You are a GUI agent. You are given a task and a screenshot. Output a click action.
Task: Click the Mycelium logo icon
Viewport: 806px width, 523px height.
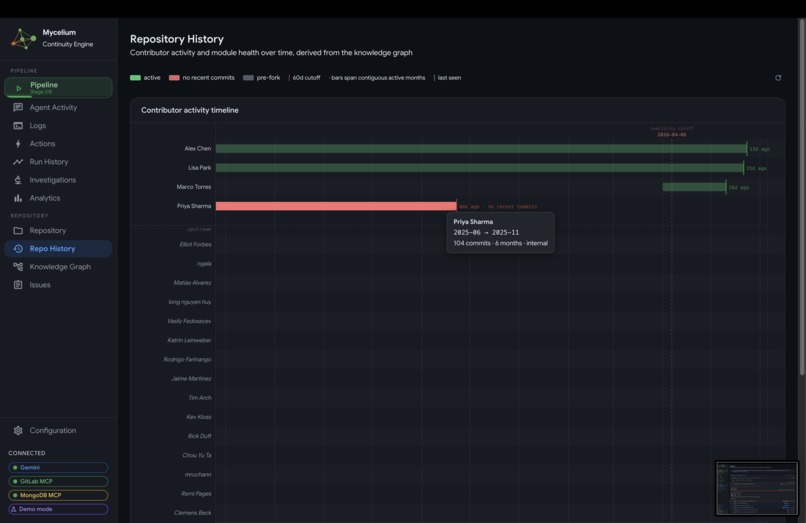24,39
